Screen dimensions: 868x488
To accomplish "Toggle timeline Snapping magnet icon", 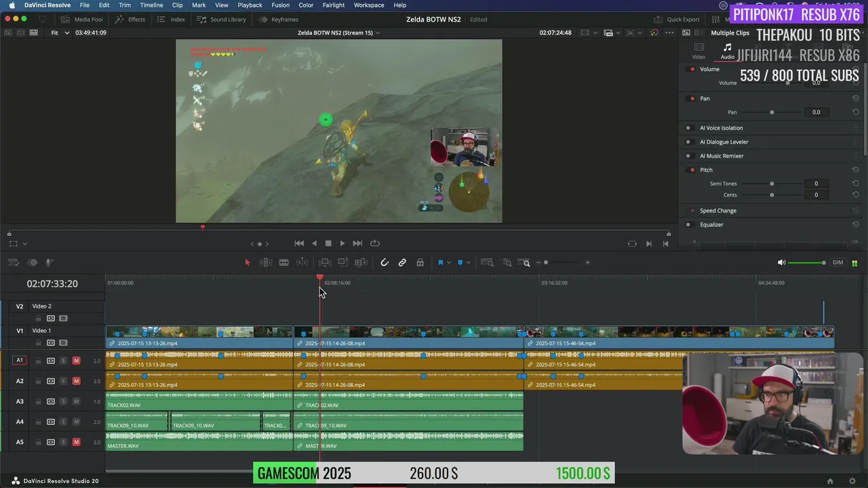I will pos(384,262).
